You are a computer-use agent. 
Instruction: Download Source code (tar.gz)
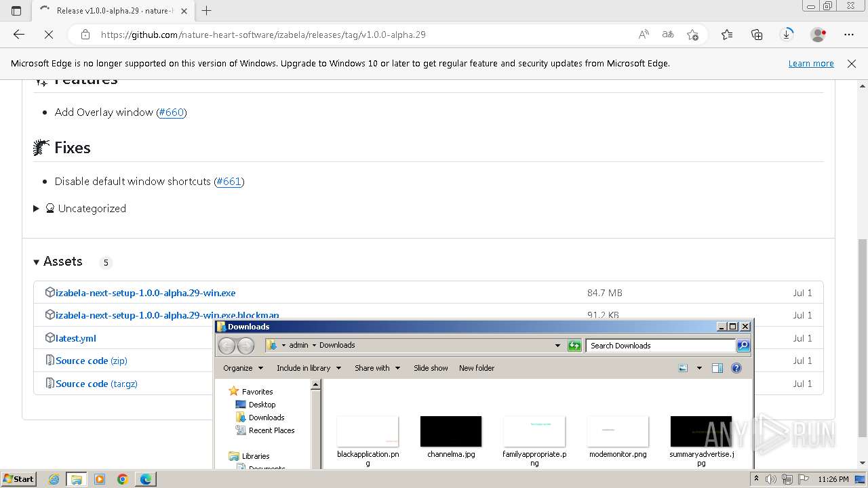96,384
